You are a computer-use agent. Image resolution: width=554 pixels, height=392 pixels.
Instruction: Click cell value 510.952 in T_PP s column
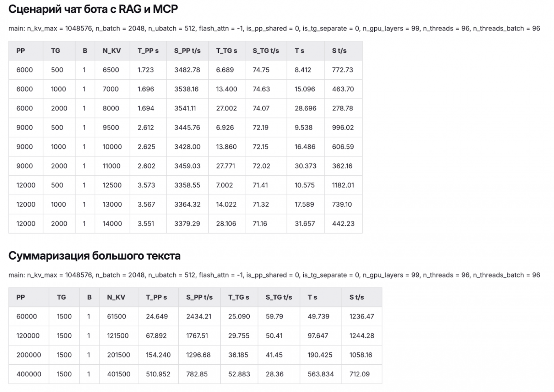pyautogui.click(x=158, y=374)
